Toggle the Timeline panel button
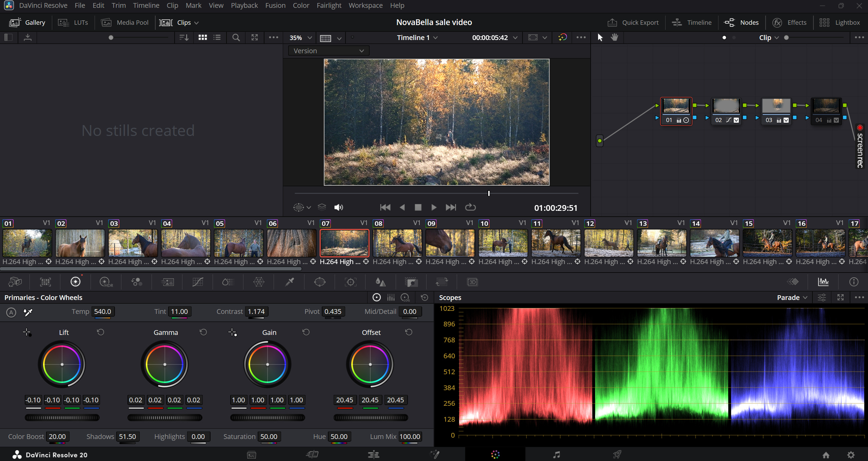868x461 pixels. point(692,23)
